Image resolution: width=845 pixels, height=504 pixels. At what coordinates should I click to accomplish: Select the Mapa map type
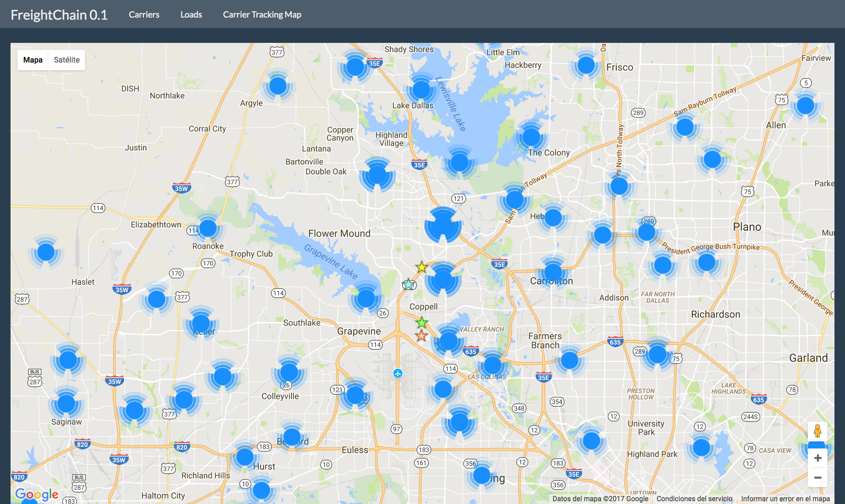(33, 60)
